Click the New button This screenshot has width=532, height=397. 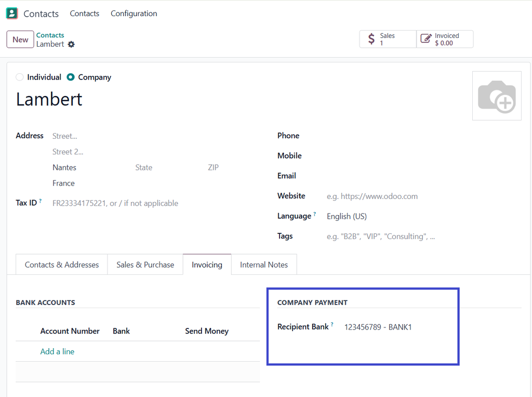(x=20, y=39)
